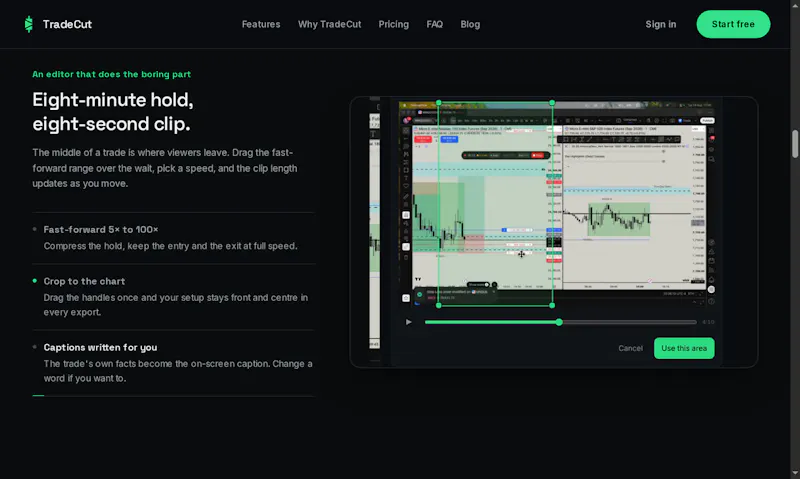Open the Features nav item
Screen dimensions: 800x479
(x=261, y=24)
